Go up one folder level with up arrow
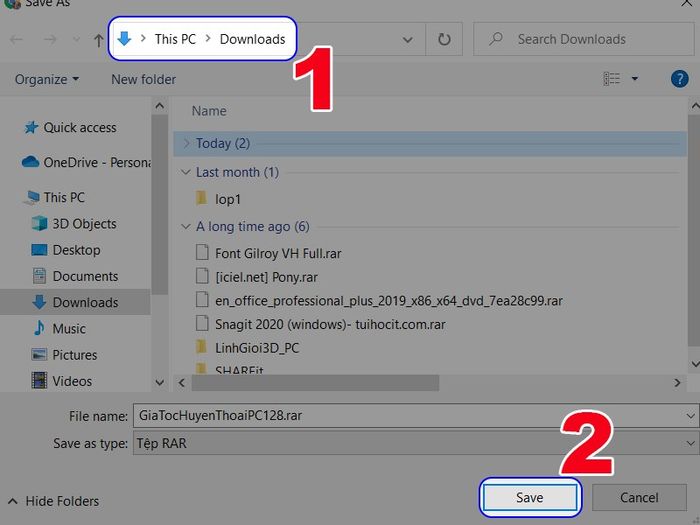The image size is (700, 525). [x=99, y=40]
